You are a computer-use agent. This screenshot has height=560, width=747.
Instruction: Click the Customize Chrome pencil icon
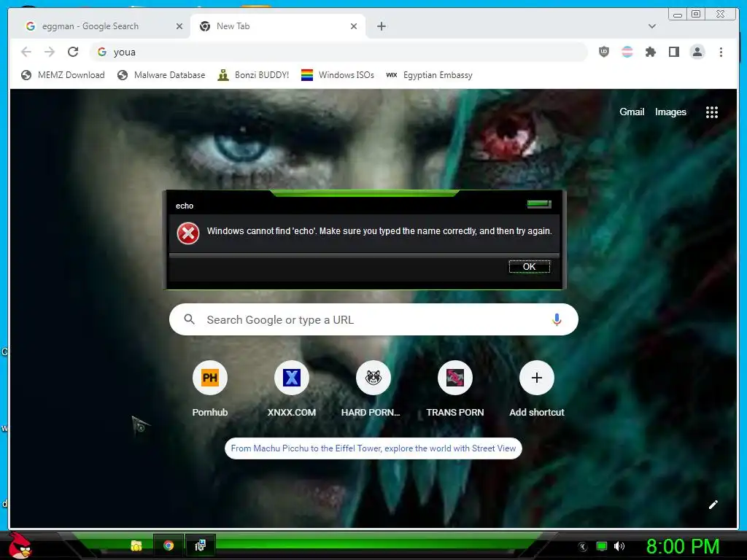coord(713,505)
